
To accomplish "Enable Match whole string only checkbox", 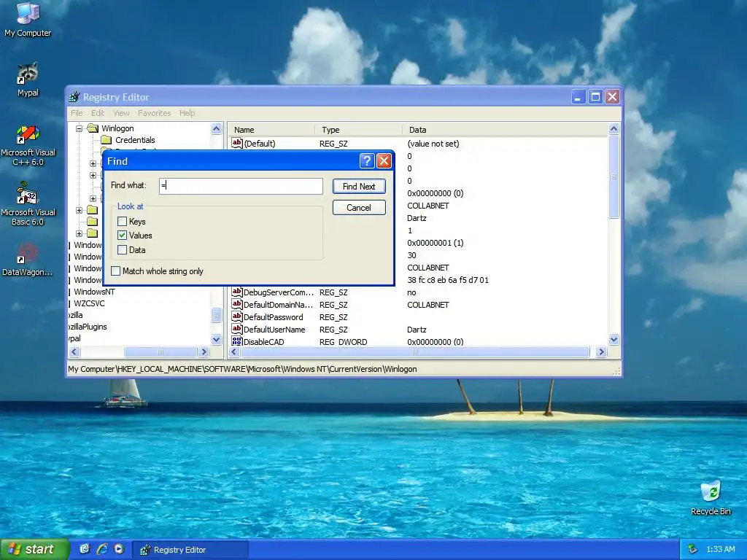I will pyautogui.click(x=115, y=271).
